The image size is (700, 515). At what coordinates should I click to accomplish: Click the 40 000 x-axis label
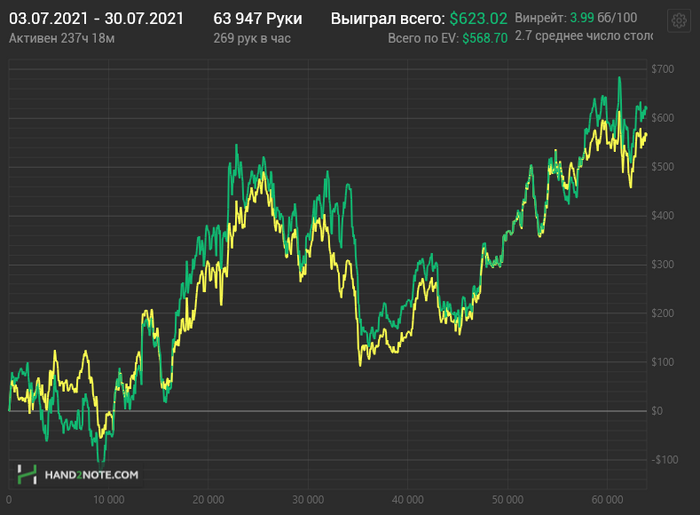[408, 500]
